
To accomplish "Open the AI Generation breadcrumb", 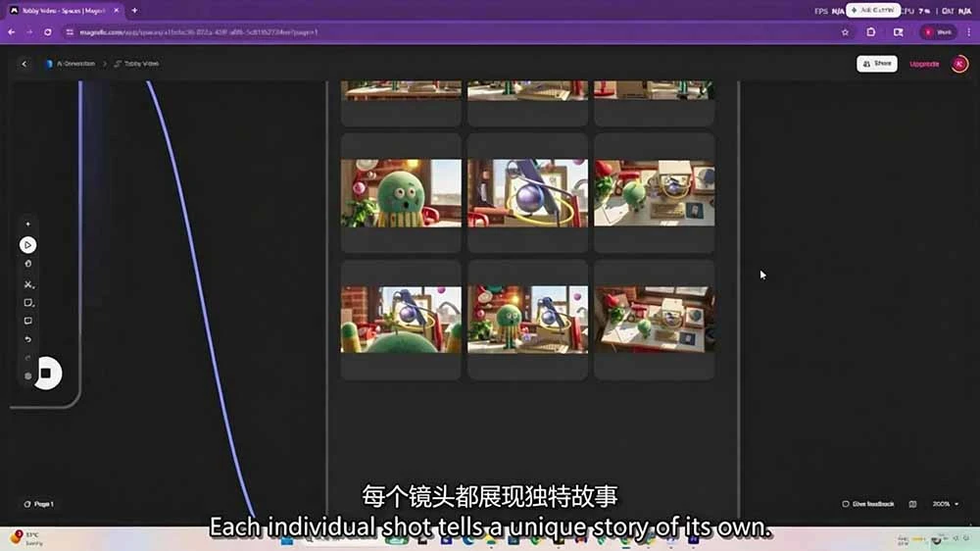I will pos(71,64).
